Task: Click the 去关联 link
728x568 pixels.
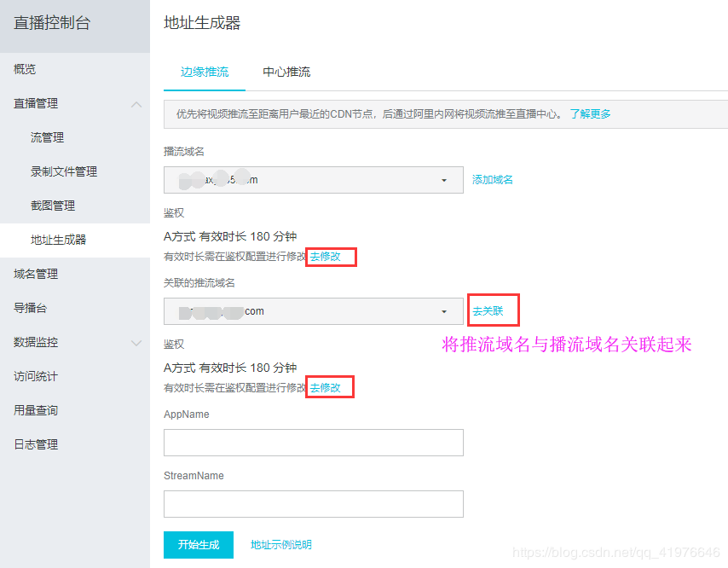Action: click(x=488, y=311)
